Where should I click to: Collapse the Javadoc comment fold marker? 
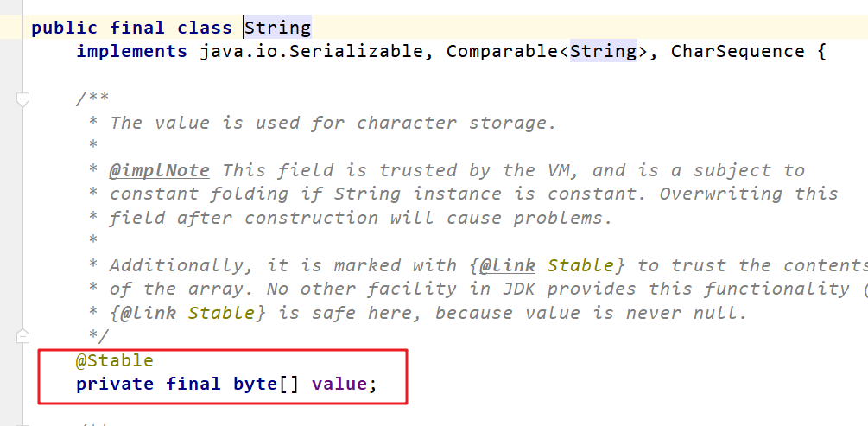tap(23, 99)
